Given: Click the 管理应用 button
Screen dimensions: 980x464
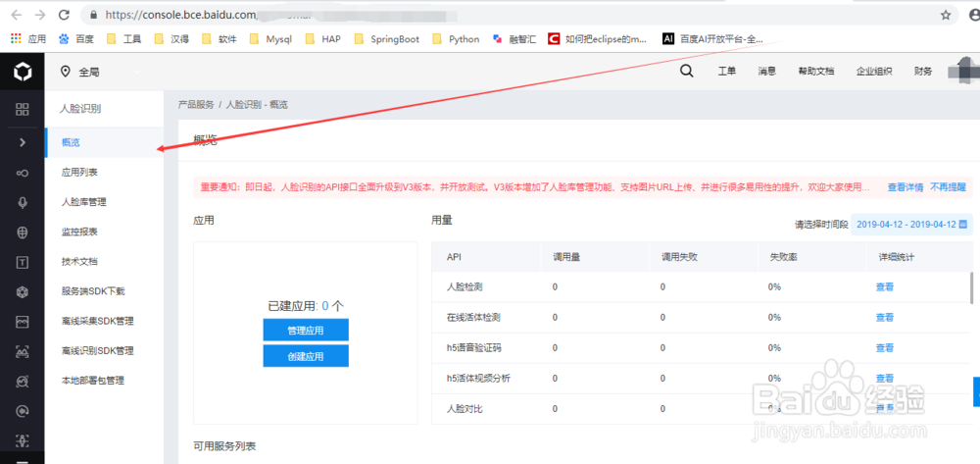Looking at the screenshot, I should (x=306, y=330).
